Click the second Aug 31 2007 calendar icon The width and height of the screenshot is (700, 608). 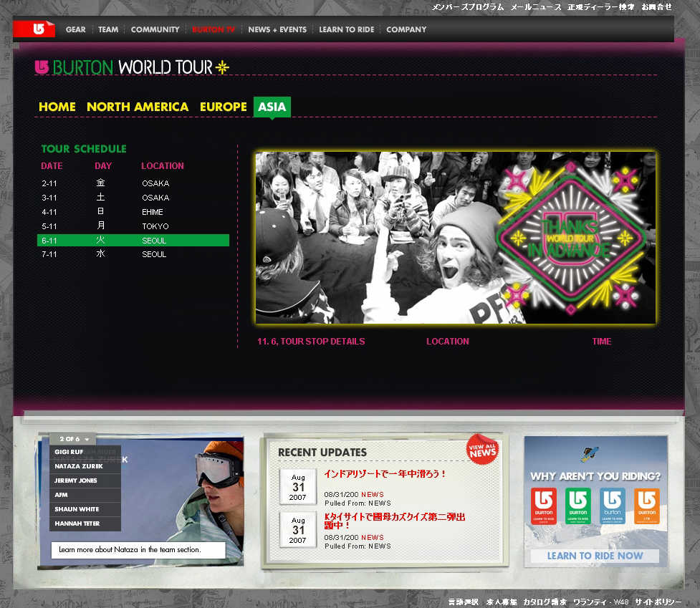coord(298,529)
